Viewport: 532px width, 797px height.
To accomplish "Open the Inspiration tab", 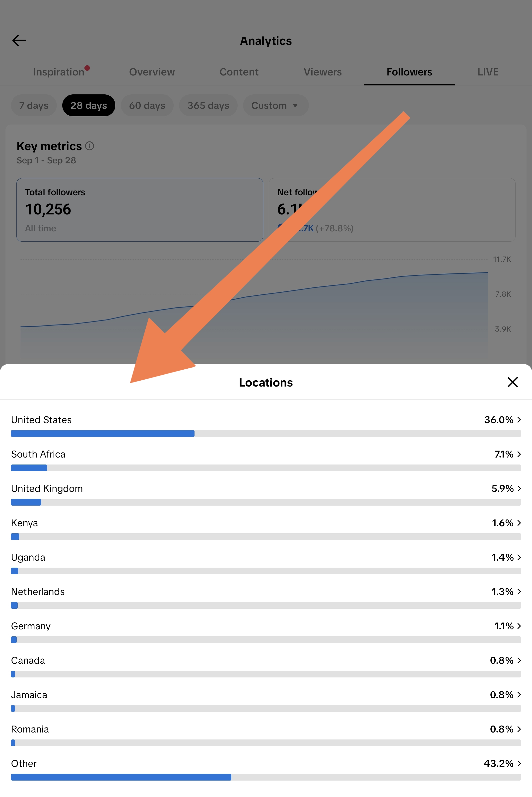I will click(x=59, y=72).
